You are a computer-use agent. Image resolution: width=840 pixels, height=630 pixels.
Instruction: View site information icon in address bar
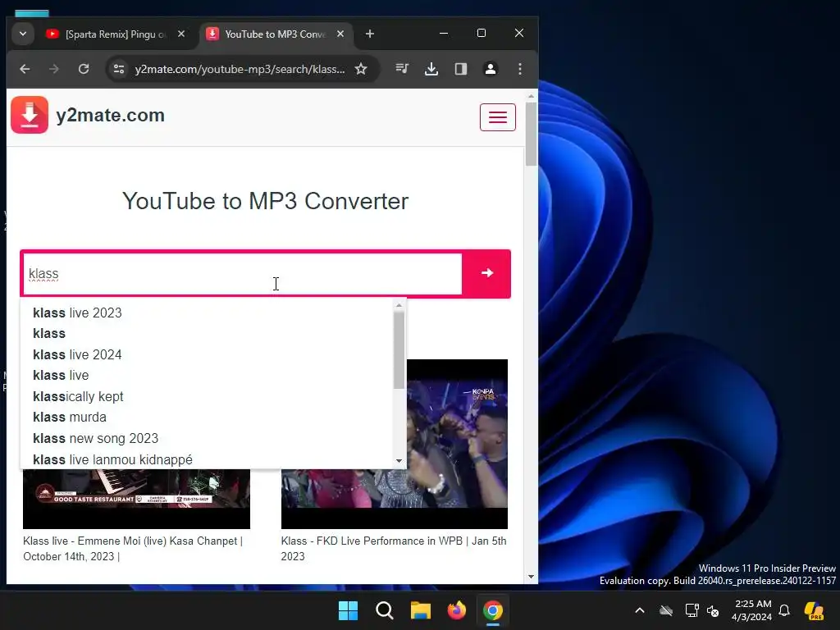click(119, 69)
